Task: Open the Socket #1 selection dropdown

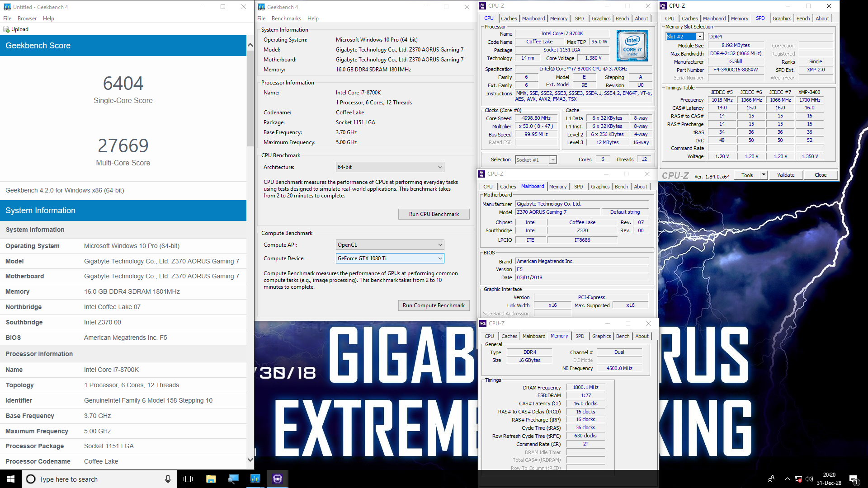Action: pyautogui.click(x=536, y=160)
